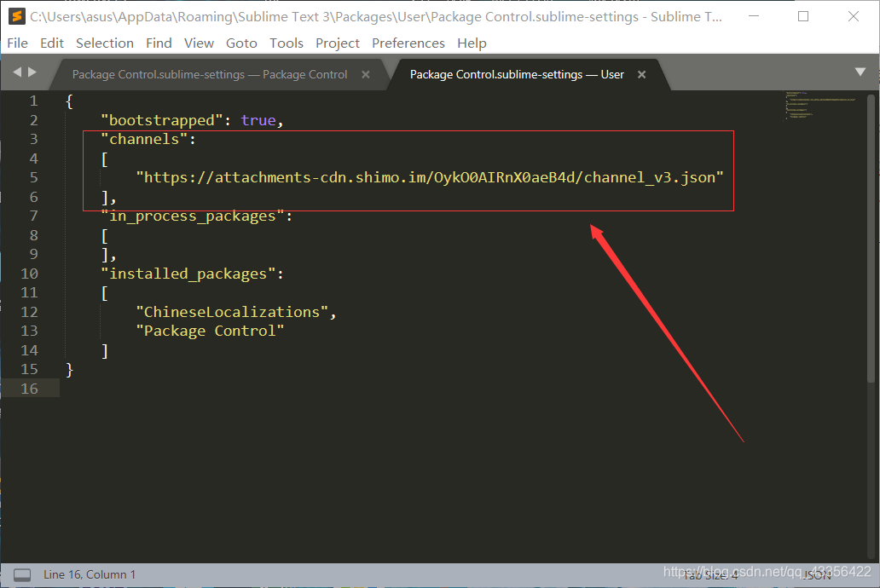Click the Line 16, Column 1 status text
The image size is (880, 588).
(x=90, y=574)
